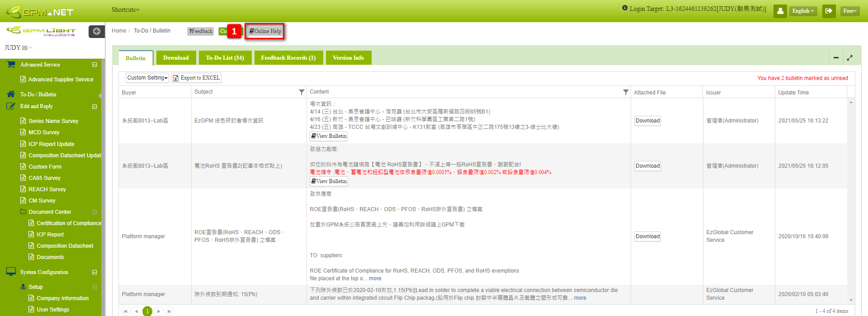868x316 pixels.
Task: Open Online Help
Action: 265,31
